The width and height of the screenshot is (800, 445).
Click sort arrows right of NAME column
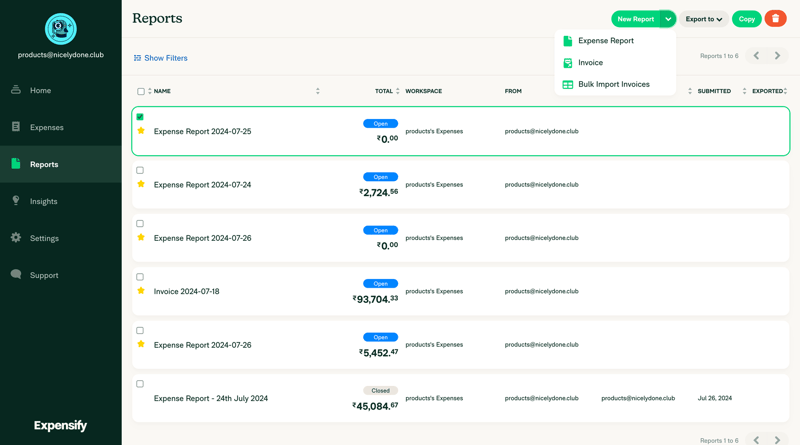coord(317,91)
